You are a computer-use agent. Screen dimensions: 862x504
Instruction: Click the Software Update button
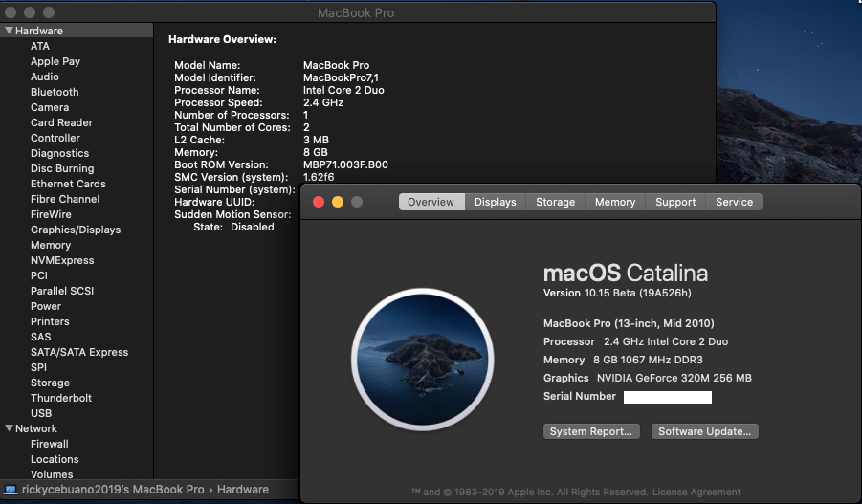pyautogui.click(x=705, y=431)
